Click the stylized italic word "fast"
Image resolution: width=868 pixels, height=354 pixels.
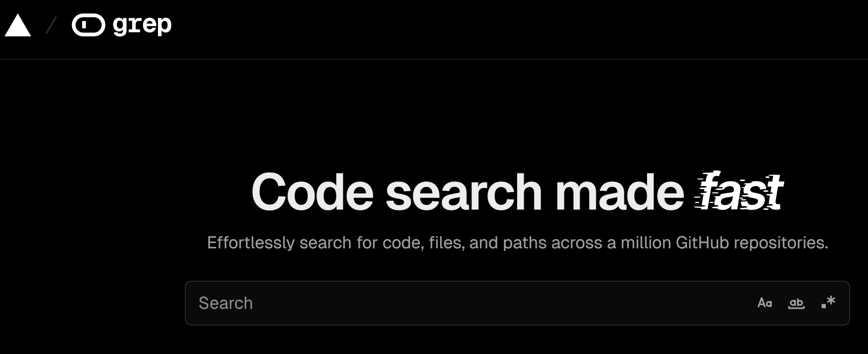(739, 191)
